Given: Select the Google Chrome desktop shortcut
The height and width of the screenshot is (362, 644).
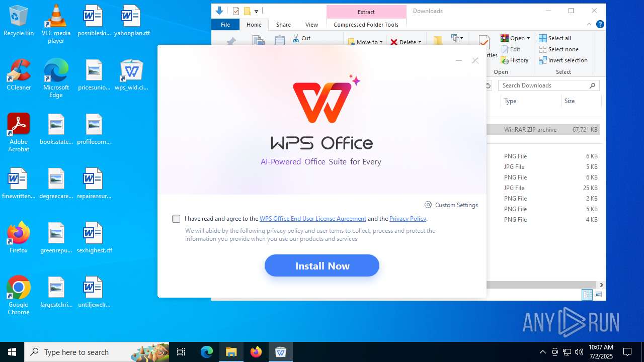Looking at the screenshot, I should point(19,296).
